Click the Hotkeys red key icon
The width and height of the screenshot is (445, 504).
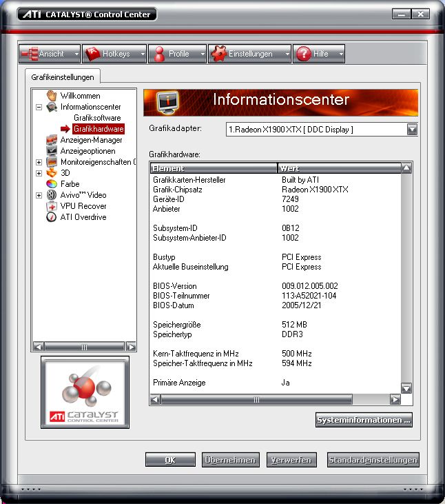click(x=92, y=54)
